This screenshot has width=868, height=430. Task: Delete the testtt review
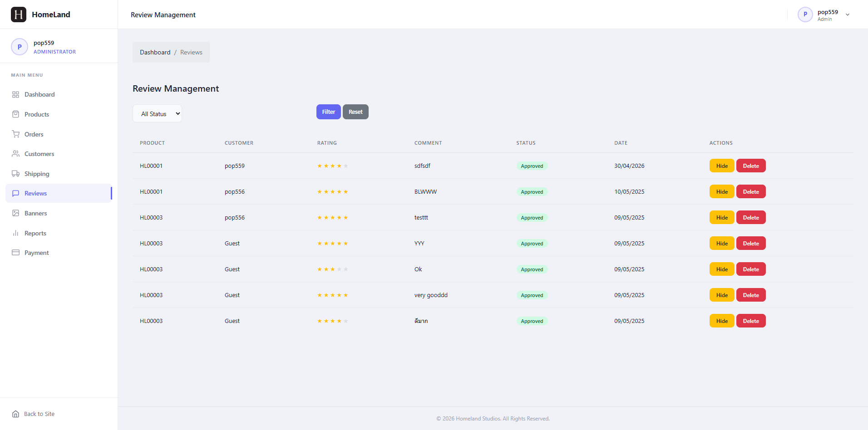click(751, 217)
